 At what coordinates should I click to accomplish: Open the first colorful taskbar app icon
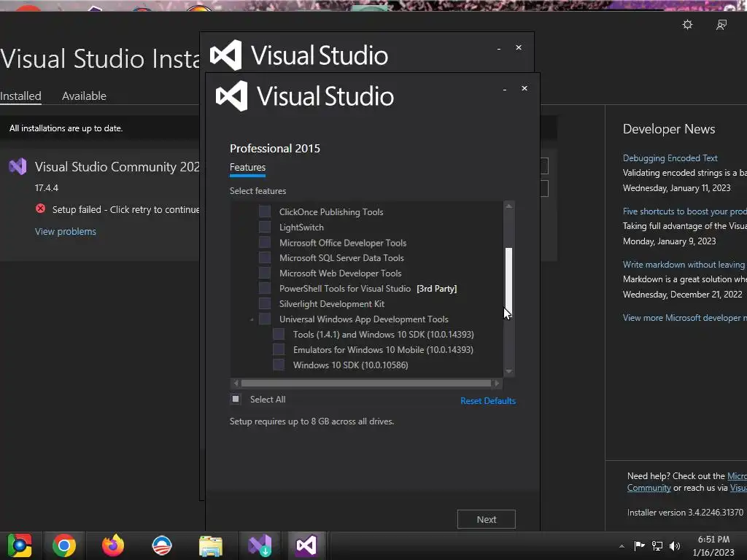click(20, 545)
